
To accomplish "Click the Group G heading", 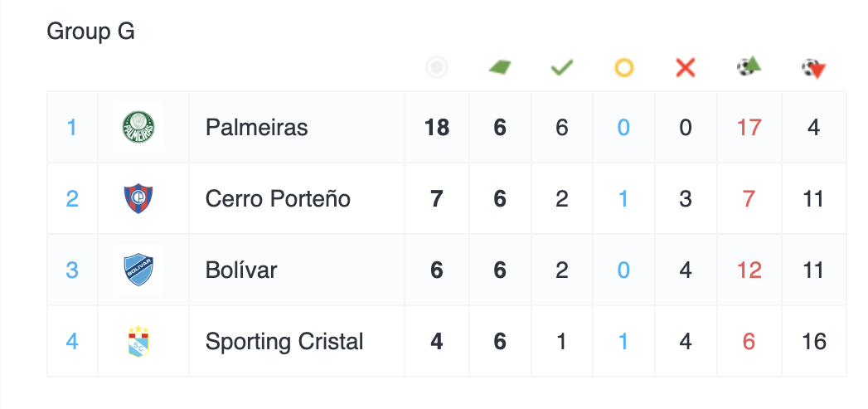I will click(90, 32).
